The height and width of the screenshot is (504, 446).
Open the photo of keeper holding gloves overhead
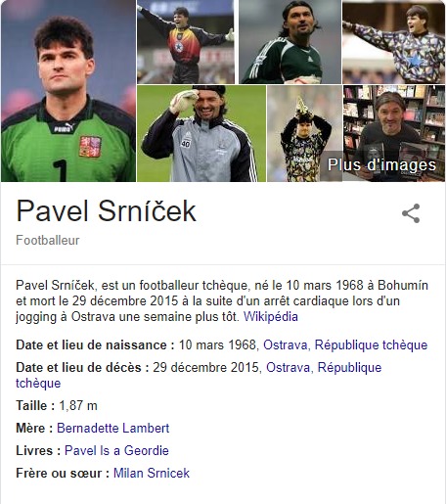pos(304,133)
